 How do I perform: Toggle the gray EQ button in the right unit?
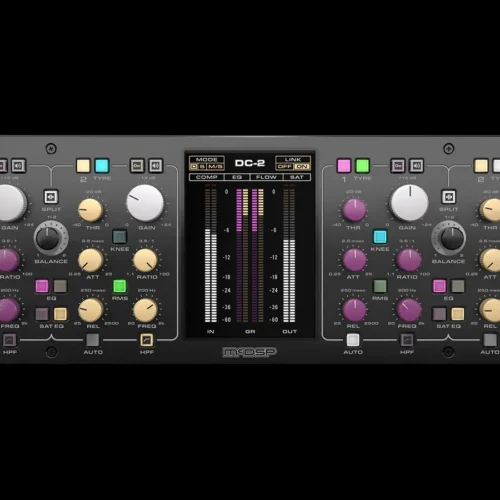(x=458, y=286)
